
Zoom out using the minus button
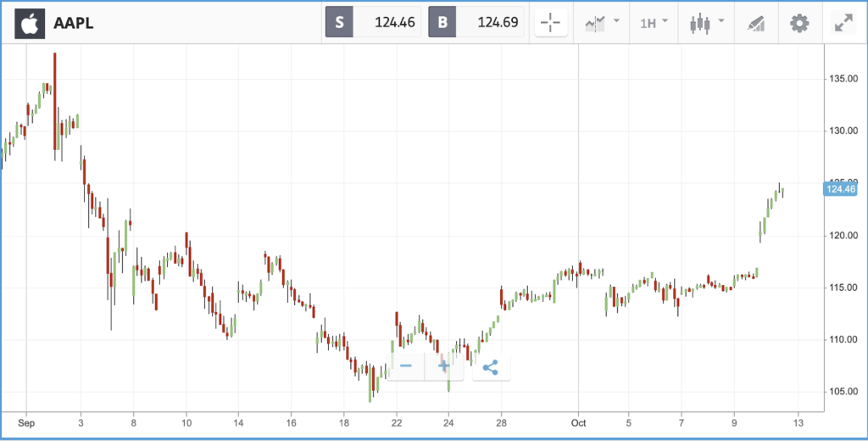point(406,366)
